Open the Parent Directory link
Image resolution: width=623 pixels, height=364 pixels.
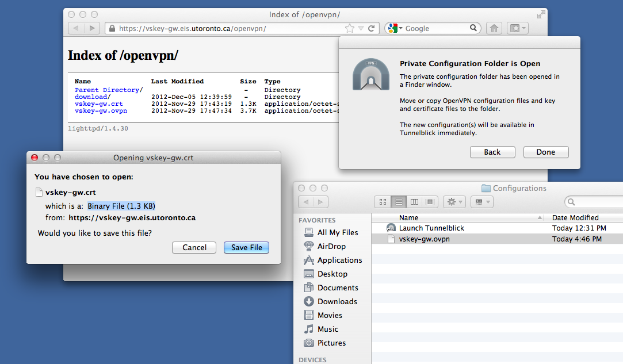107,90
